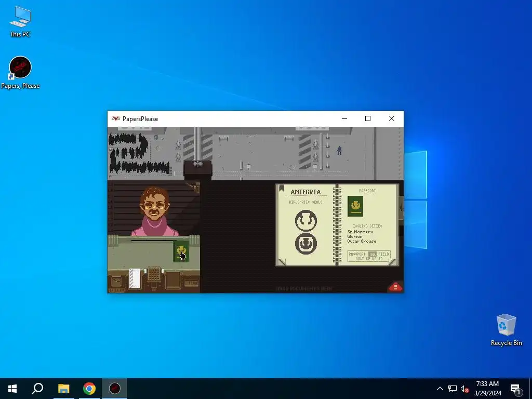Screen dimensions: 532x399
Task: Select issuing city Outer Grouse
Action: [x=362, y=241]
